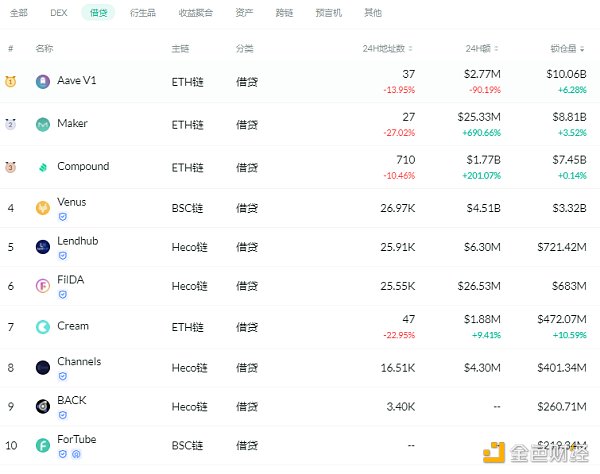Click Compound change value +201.07%

[481, 176]
